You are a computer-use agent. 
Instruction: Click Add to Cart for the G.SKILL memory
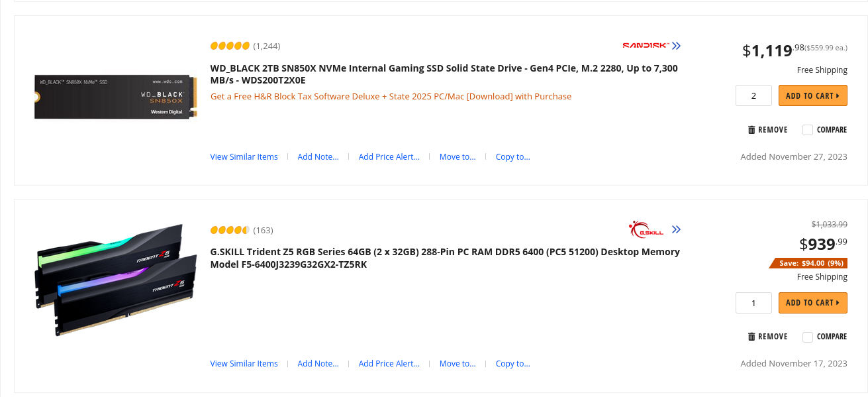812,302
